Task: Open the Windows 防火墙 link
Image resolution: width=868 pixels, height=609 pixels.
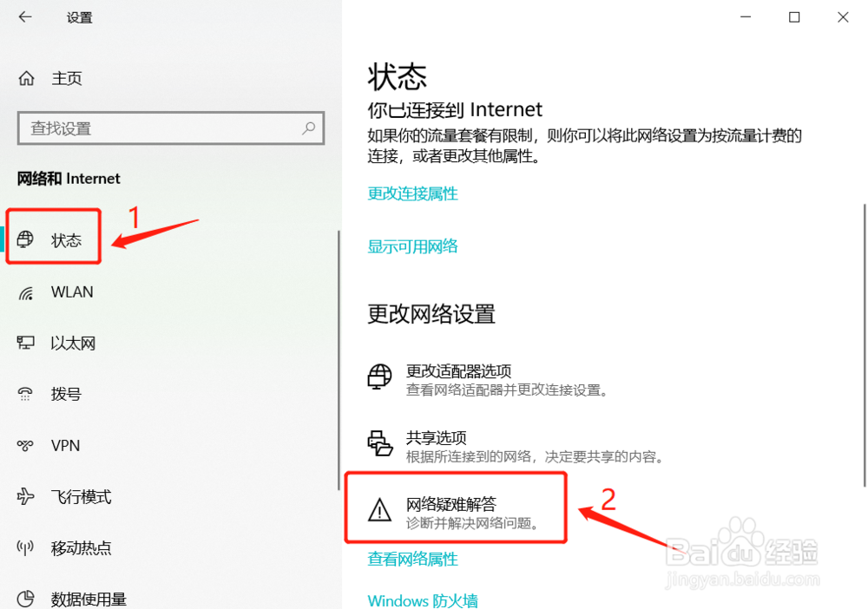Action: 423,600
